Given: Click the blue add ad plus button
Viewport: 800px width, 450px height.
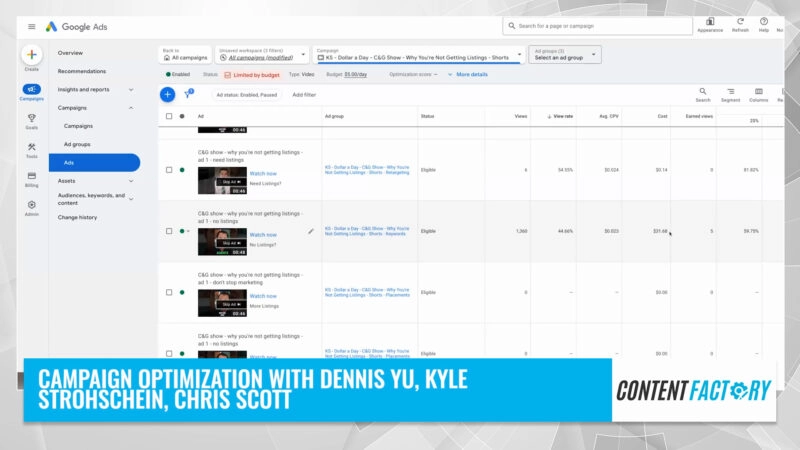Looking at the screenshot, I should [x=167, y=94].
